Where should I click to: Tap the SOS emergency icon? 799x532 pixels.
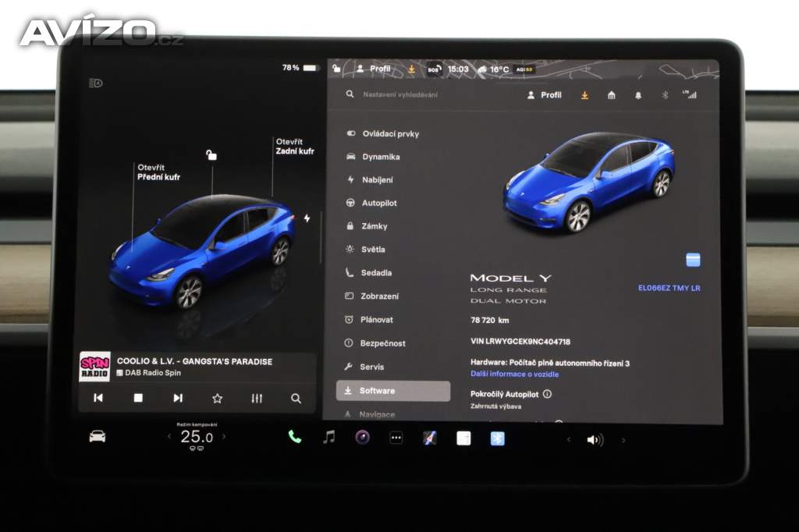click(433, 69)
